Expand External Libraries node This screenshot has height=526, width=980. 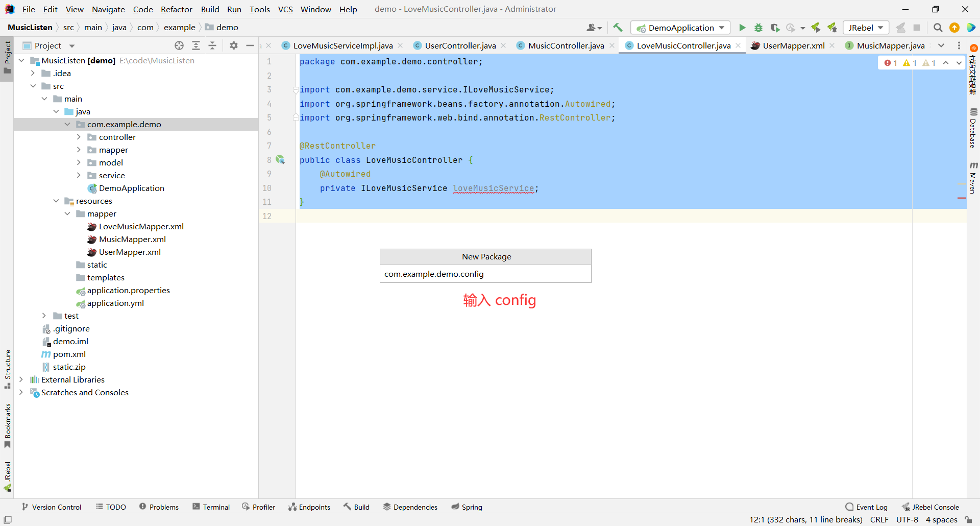tap(21, 379)
